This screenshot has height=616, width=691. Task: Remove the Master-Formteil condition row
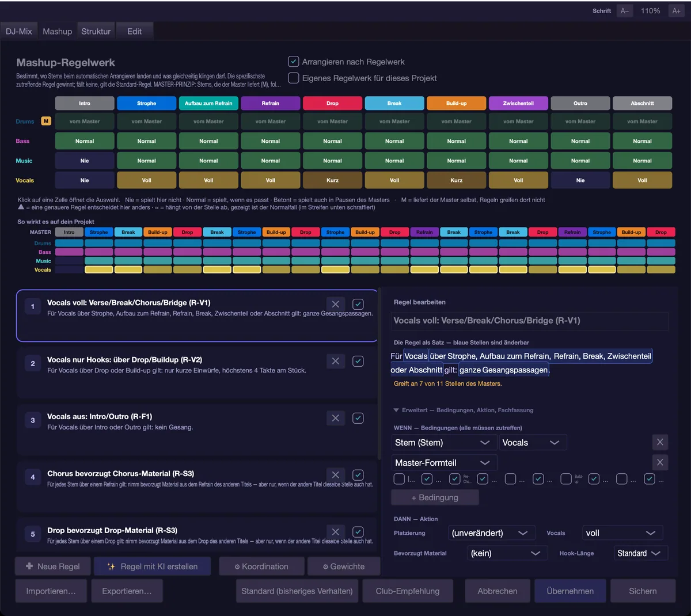pos(660,462)
